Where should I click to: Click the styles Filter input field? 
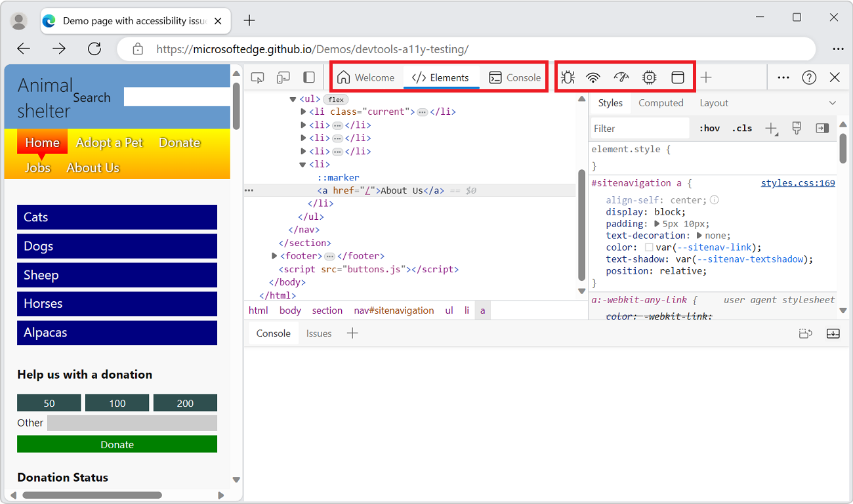[x=640, y=128]
